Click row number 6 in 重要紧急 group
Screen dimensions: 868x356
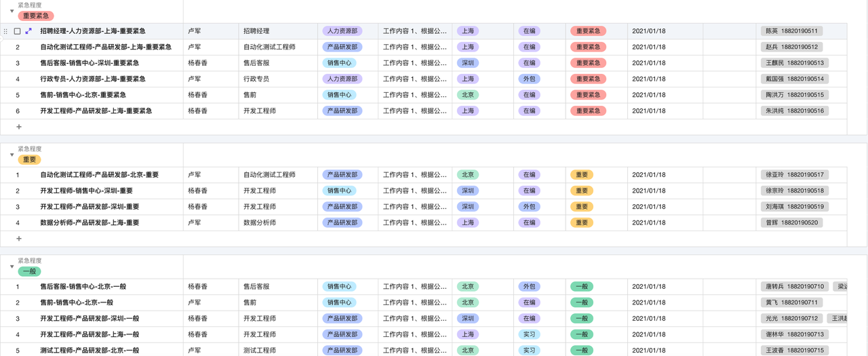(x=18, y=111)
